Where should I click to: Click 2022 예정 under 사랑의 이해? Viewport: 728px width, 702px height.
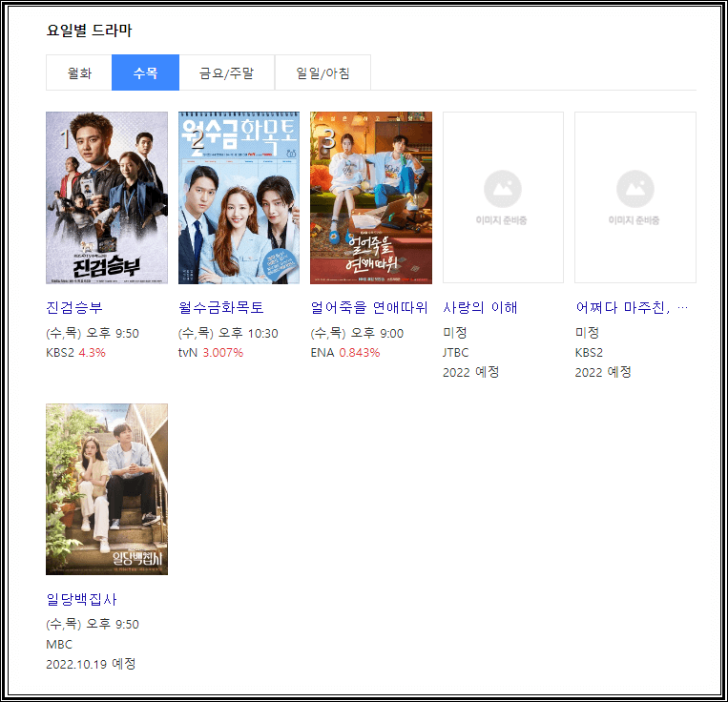[470, 372]
